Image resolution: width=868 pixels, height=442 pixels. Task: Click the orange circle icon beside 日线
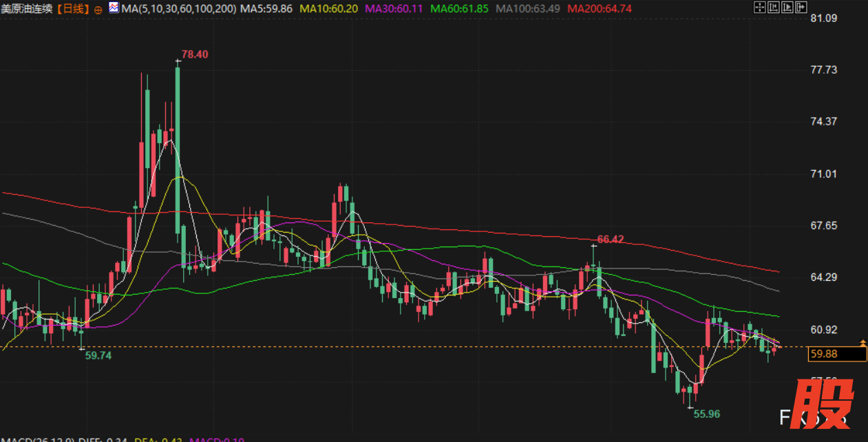97,9
